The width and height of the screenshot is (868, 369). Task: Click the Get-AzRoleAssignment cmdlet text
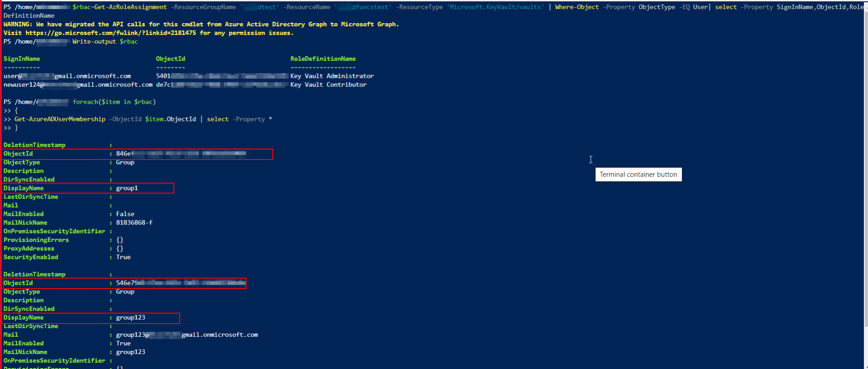pos(131,7)
